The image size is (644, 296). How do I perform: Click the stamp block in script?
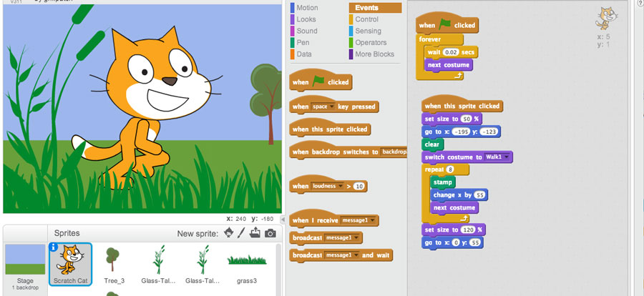(x=442, y=182)
